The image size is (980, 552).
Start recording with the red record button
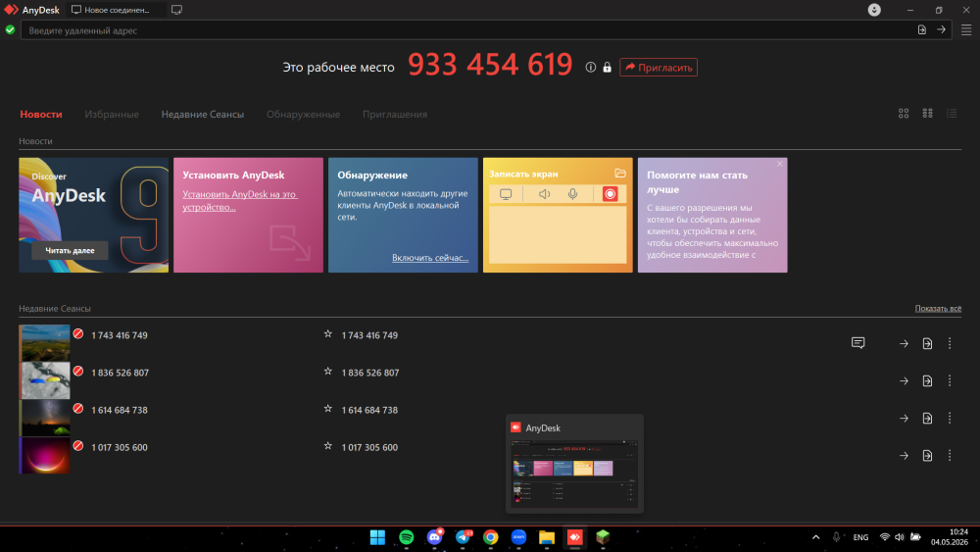click(x=610, y=194)
